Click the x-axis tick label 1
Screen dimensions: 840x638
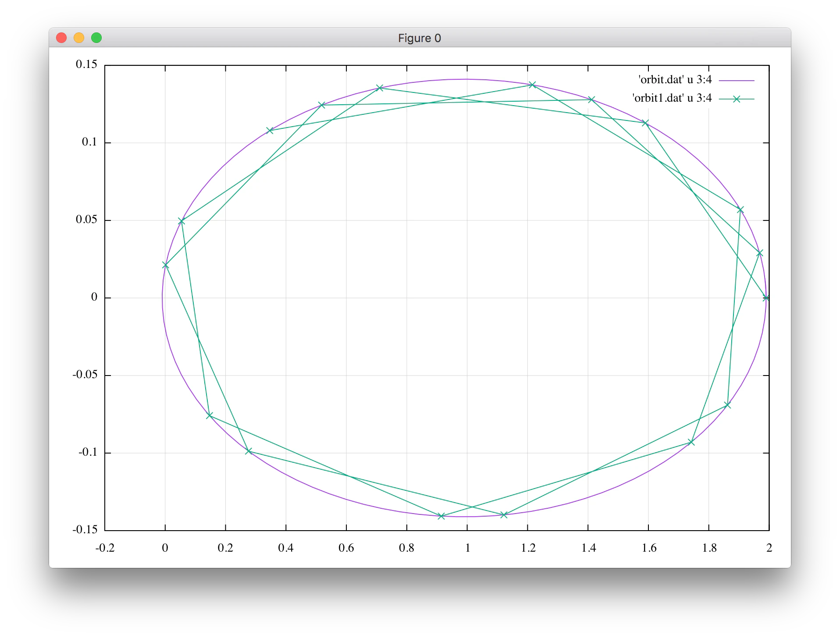pyautogui.click(x=467, y=548)
